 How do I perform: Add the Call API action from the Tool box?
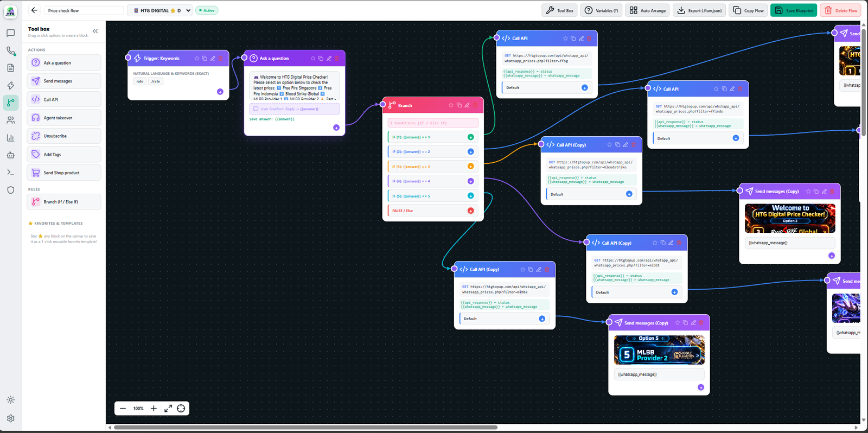(64, 99)
